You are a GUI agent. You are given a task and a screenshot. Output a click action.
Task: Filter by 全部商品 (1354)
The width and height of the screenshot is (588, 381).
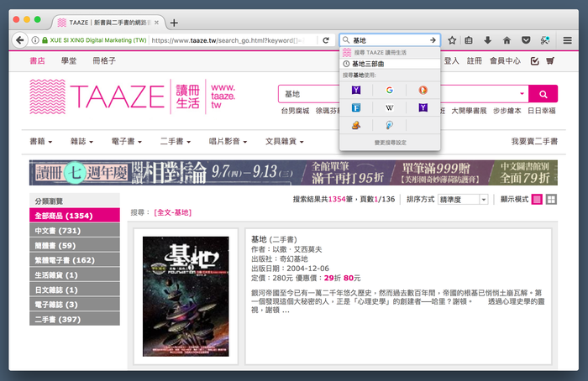[x=75, y=216]
